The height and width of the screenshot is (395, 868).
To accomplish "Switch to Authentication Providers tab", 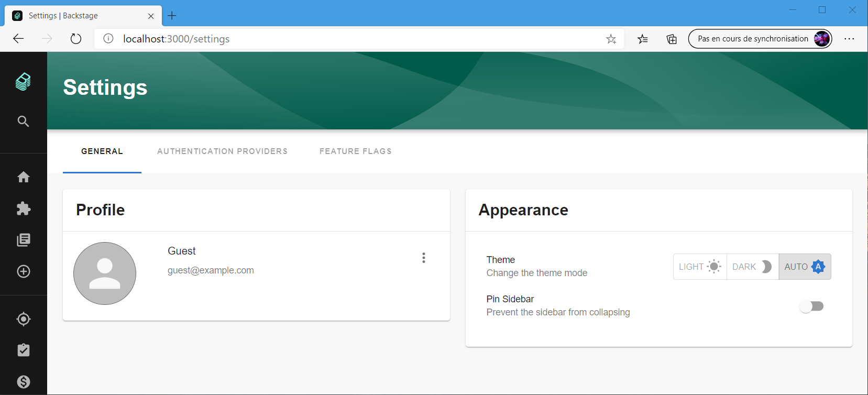I will click(222, 151).
